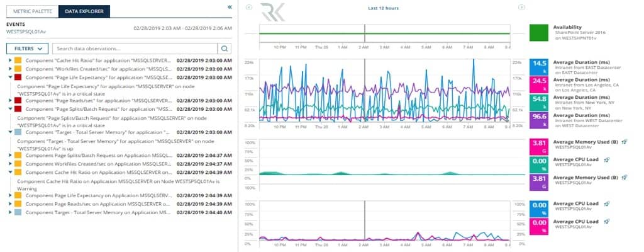Click the search magnifier icon

coord(224,49)
